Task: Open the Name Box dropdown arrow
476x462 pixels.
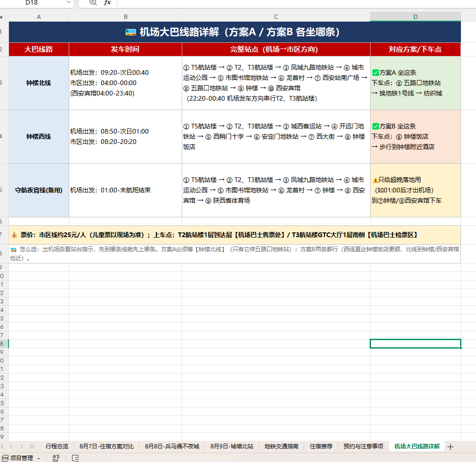Action: [x=69, y=2]
